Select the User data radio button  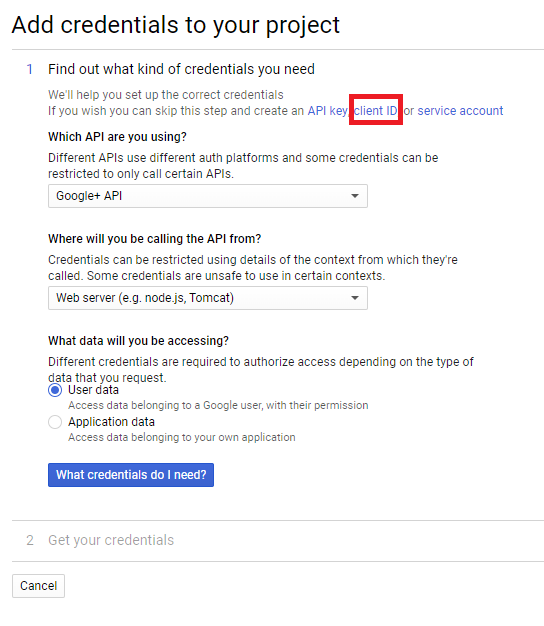(x=55, y=390)
